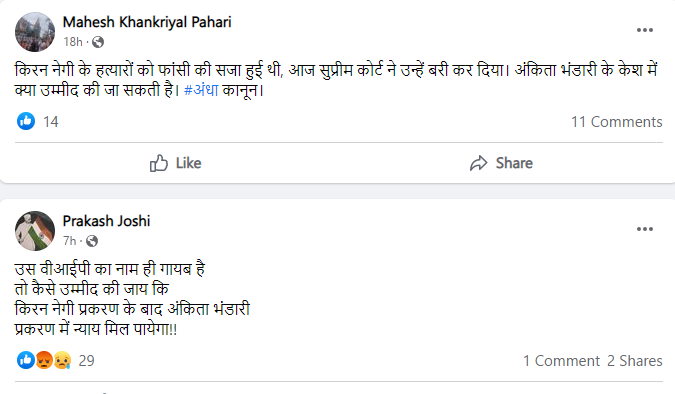The image size is (675, 394).
Task: Click the 18h timestamp link
Action: (73, 42)
